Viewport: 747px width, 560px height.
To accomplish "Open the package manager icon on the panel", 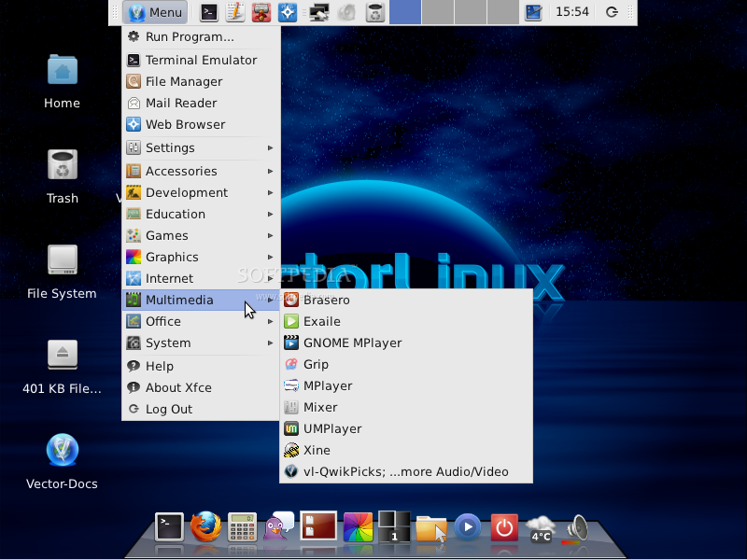I will pos(260,12).
